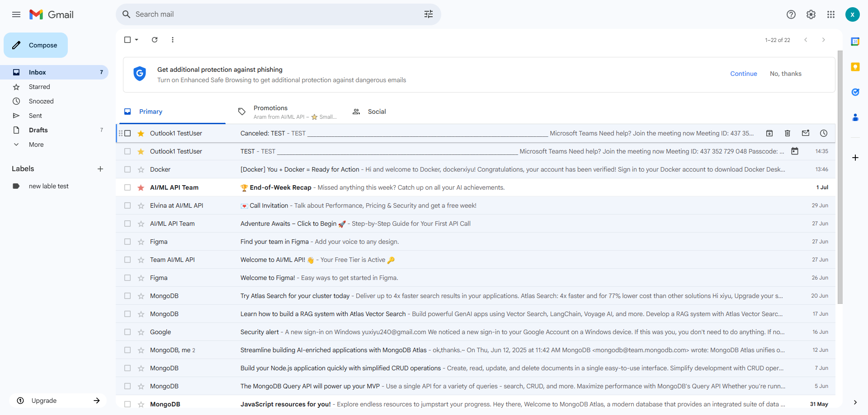Screen dimensions: 868x415
Task: Unstar the AI/ML API Team email
Action: click(x=141, y=187)
